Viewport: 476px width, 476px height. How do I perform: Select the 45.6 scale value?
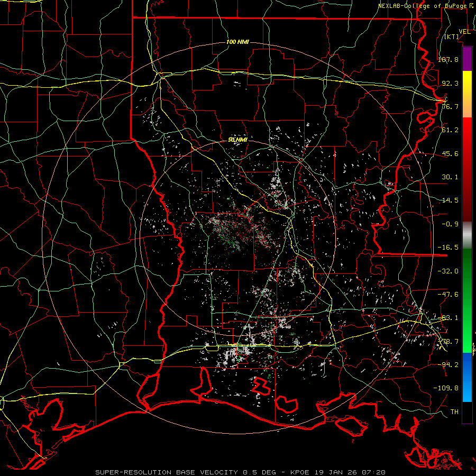click(450, 153)
